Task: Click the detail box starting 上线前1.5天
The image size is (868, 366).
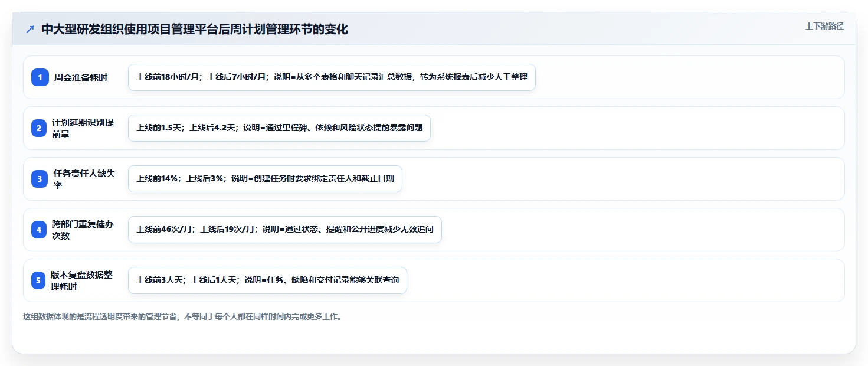Action: [279, 128]
